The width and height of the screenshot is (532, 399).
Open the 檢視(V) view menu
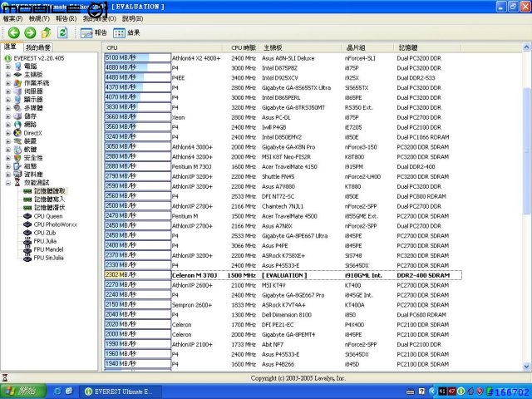(x=39, y=18)
